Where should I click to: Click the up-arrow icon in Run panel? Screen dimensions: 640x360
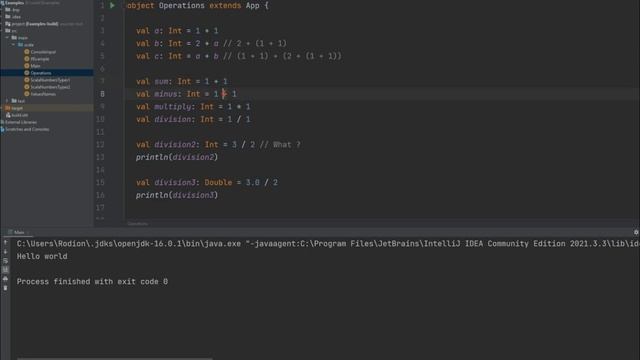5,242
